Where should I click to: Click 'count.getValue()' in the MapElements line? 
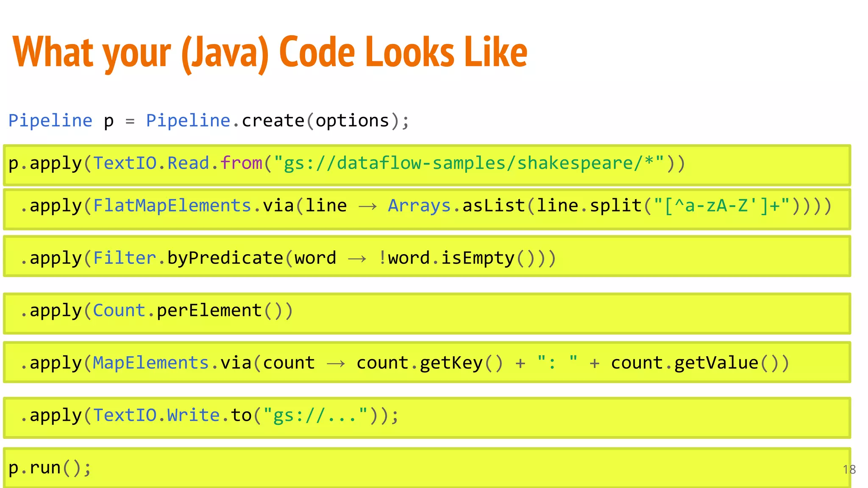tap(695, 363)
